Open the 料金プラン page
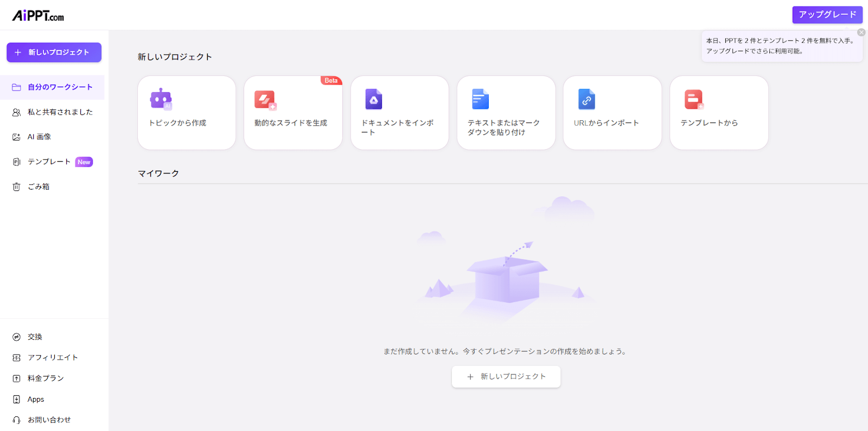868x431 pixels. pos(46,378)
